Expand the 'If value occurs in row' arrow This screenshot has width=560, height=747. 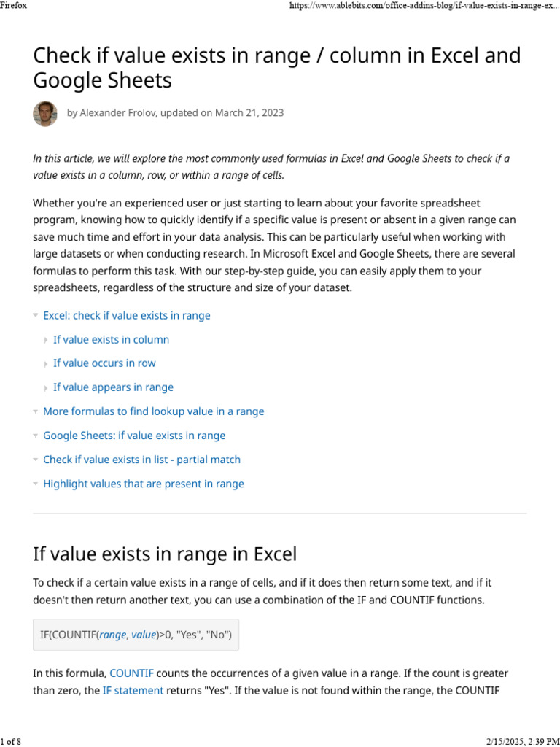pos(46,364)
